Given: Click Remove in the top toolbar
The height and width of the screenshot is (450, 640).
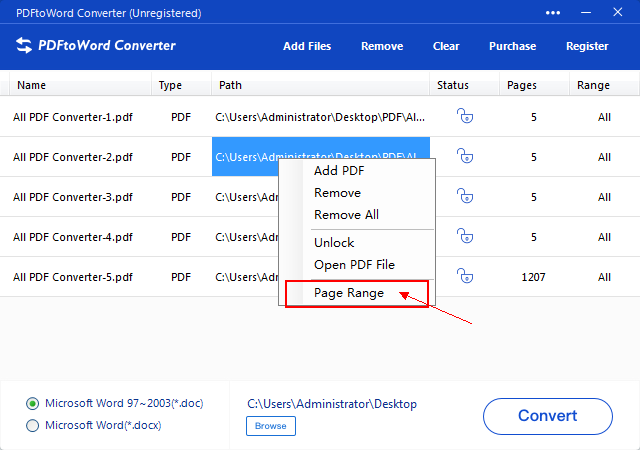Looking at the screenshot, I should tap(382, 46).
